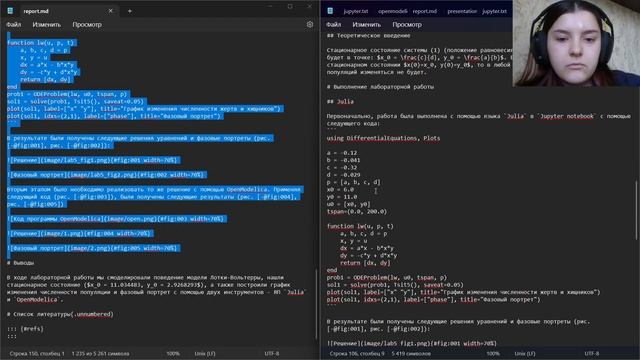Click 'sol1 = solve(prob1' line in right window

[395, 285]
